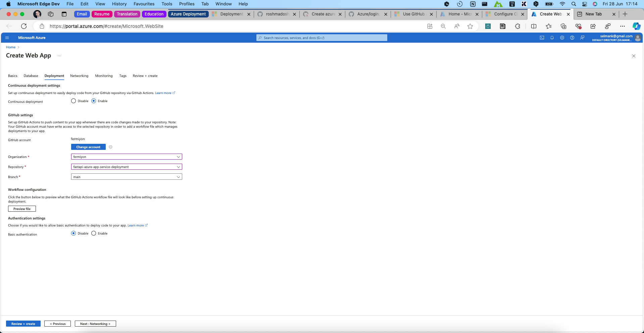Screen dimensions: 644x333
Task: Open the Favourites list icon
Action: coord(549,26)
